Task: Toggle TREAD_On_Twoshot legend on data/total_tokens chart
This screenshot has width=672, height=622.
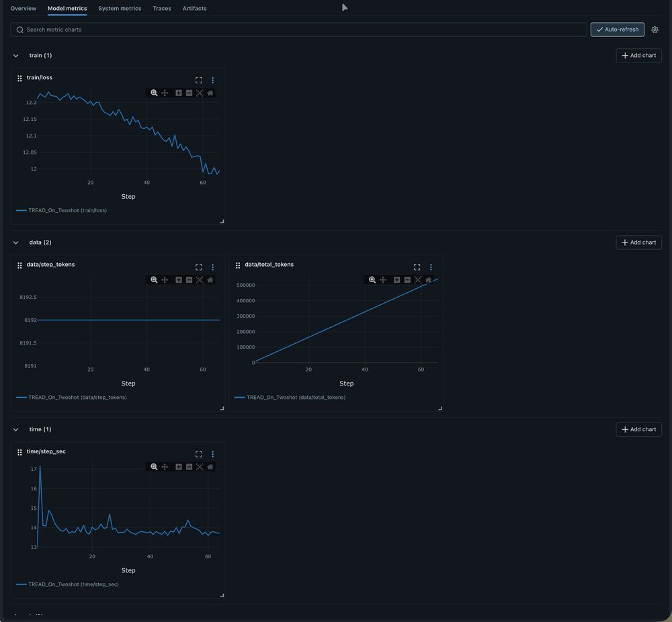Action: (x=290, y=398)
